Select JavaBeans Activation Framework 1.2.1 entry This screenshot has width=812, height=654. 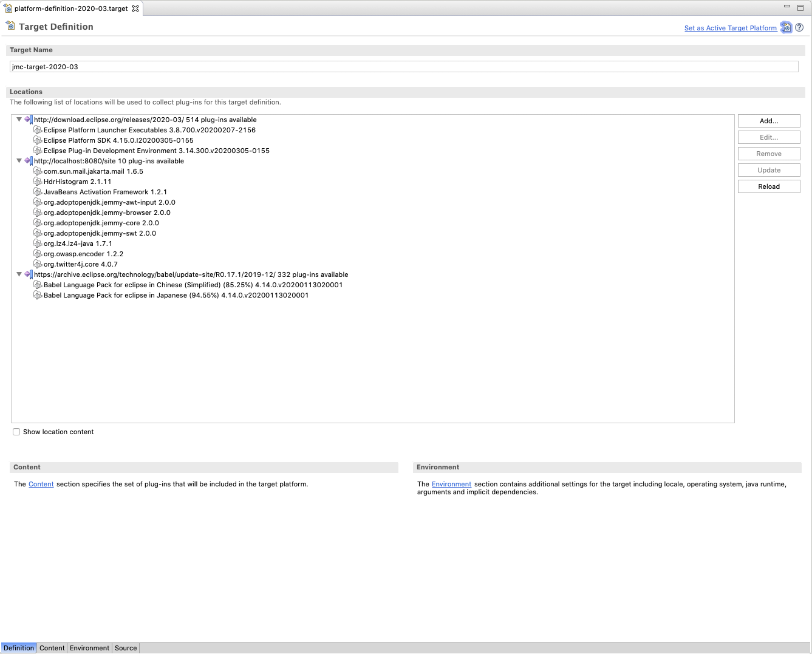(x=105, y=192)
